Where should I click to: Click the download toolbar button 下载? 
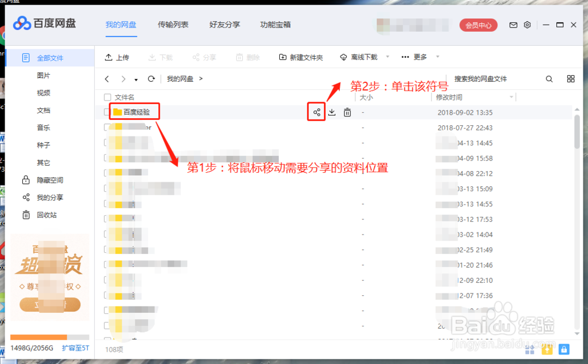pos(161,58)
